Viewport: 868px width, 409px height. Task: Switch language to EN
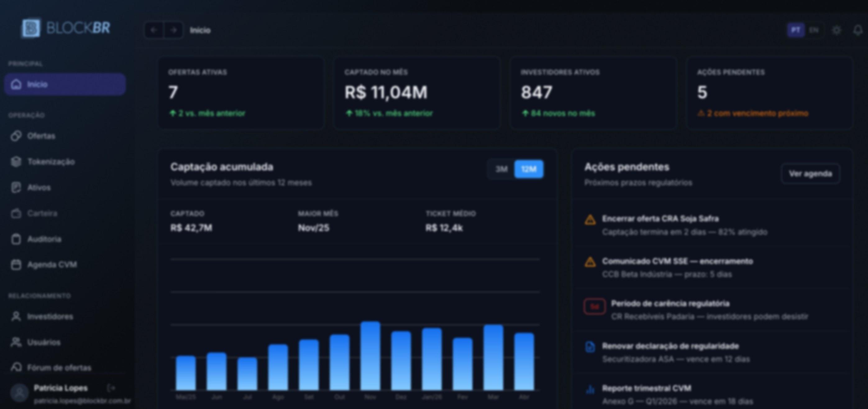click(814, 30)
